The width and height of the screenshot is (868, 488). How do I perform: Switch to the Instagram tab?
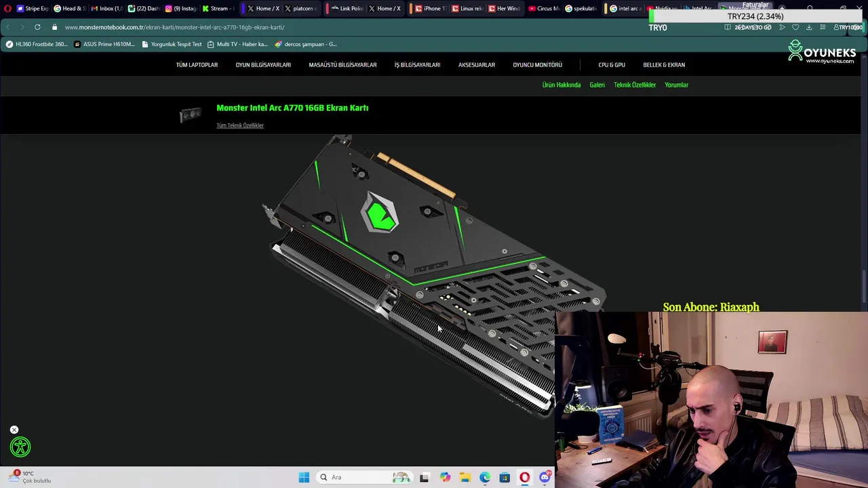point(180,8)
